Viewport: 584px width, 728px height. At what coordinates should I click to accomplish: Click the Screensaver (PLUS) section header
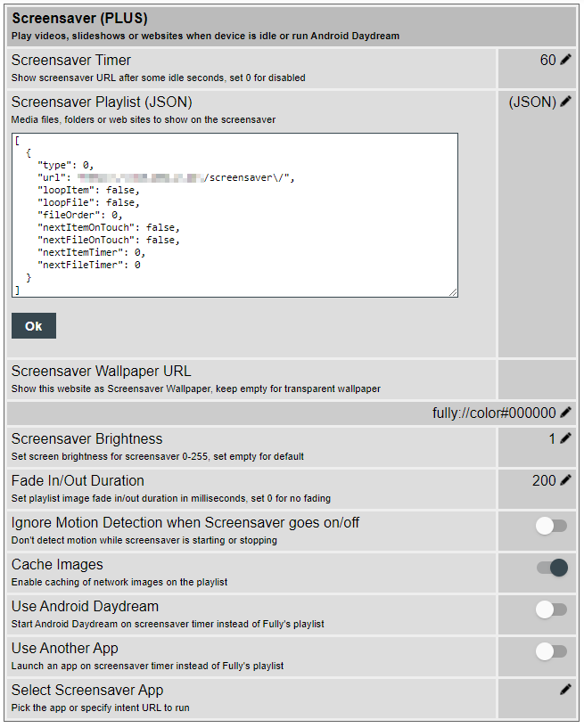click(x=80, y=19)
